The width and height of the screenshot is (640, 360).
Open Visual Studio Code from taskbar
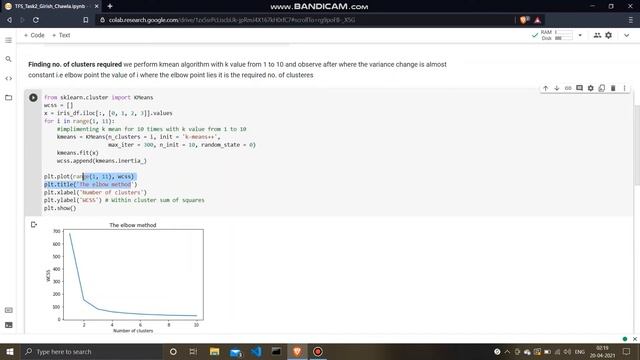[256, 351]
